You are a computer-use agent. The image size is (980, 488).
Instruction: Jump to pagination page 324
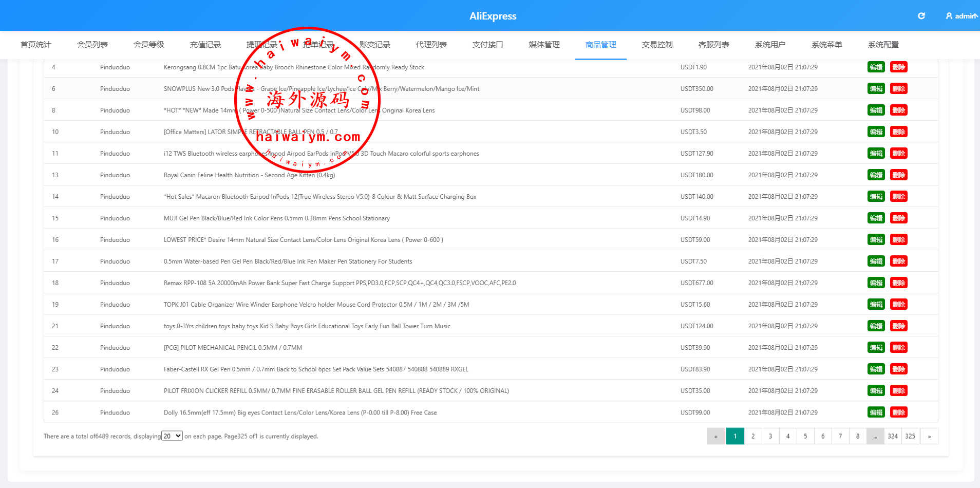(x=893, y=436)
